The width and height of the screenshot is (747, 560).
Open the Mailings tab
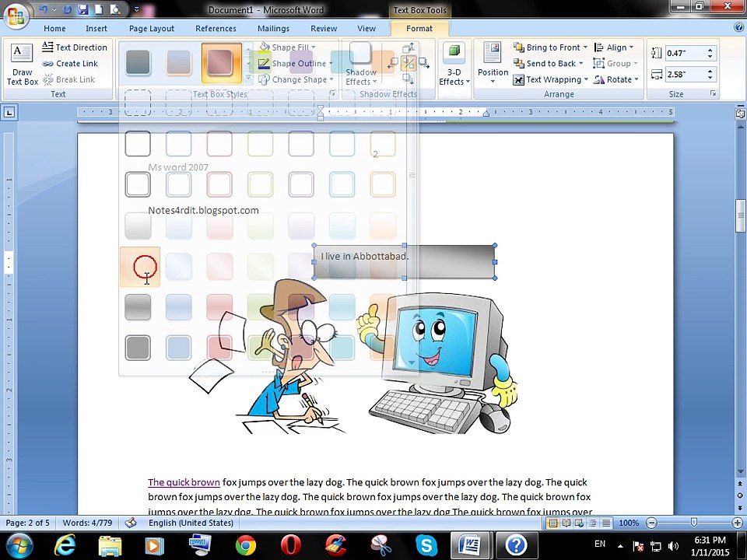tap(273, 29)
